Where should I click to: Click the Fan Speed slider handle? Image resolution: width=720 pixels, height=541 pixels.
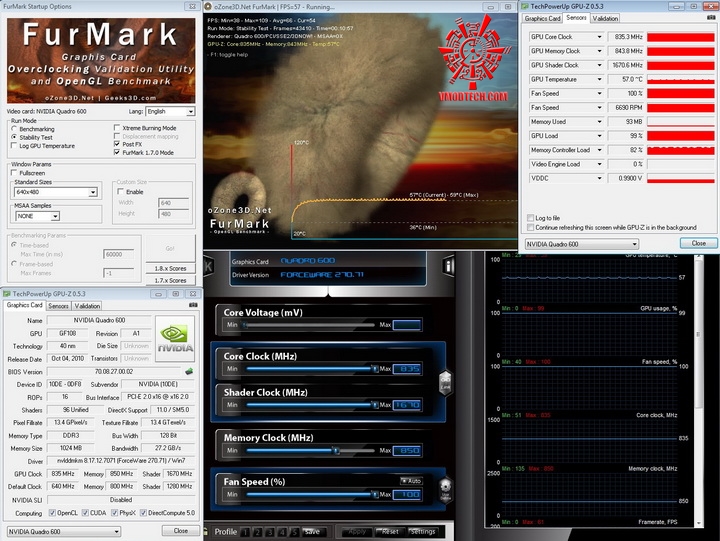click(375, 495)
